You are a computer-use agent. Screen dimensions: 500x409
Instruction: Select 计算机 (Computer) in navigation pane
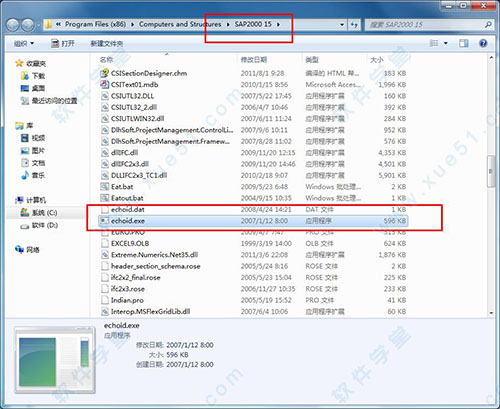[x=31, y=200]
